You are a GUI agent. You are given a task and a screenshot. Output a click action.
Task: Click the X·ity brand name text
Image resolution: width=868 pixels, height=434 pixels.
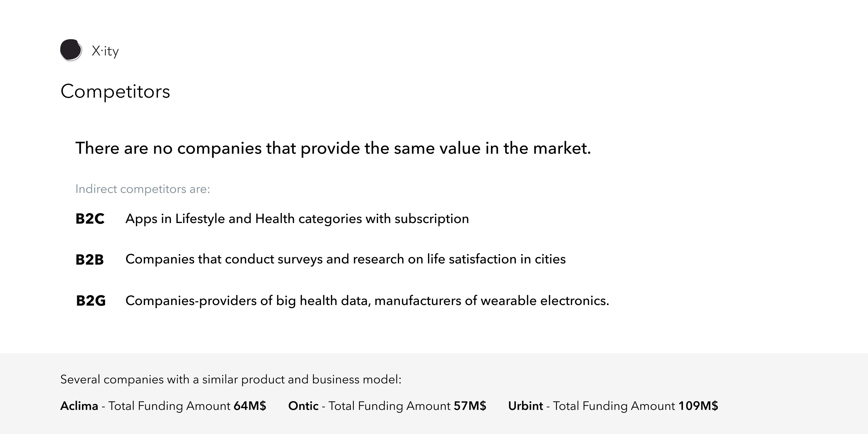pyautogui.click(x=105, y=51)
